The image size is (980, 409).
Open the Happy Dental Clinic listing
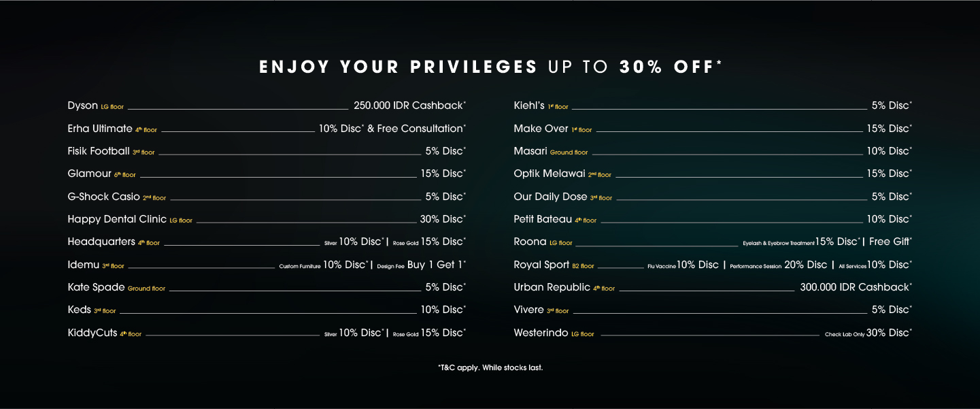pos(117,219)
